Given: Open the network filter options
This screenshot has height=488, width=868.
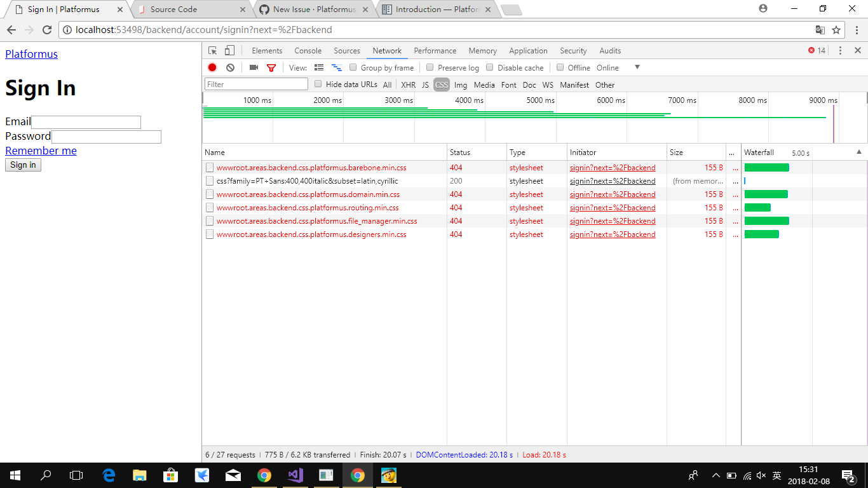Looking at the screenshot, I should click(271, 67).
